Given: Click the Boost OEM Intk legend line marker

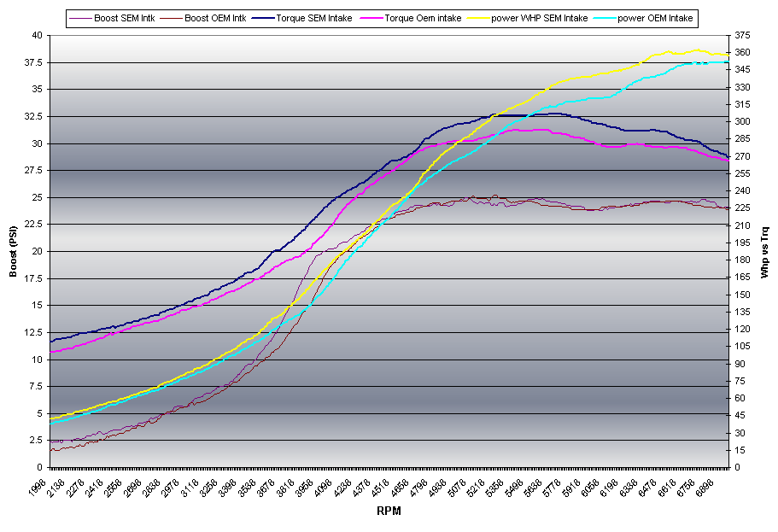Looking at the screenshot, I should coord(170,18).
